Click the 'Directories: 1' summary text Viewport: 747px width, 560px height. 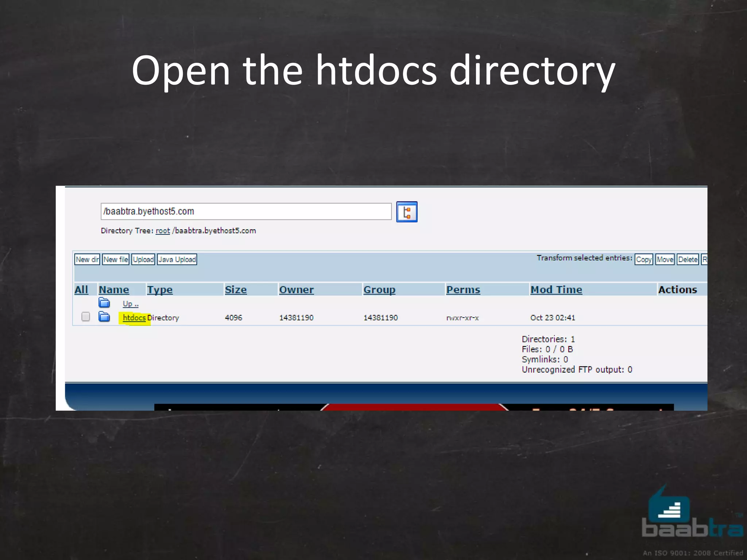click(x=548, y=339)
